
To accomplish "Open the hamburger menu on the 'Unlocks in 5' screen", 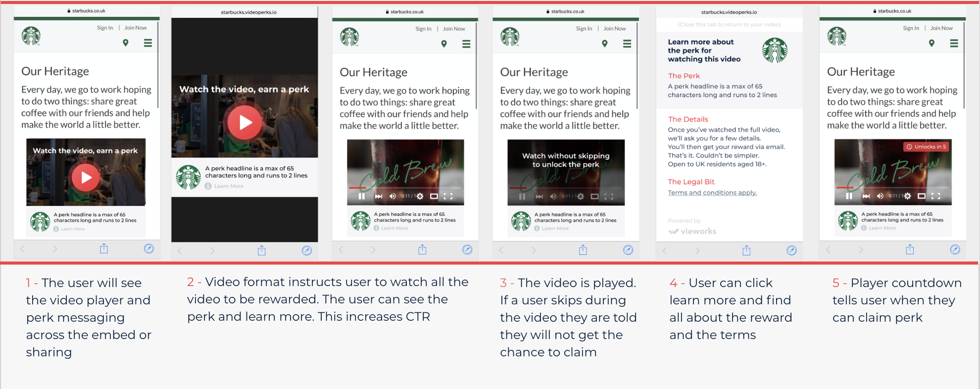I will [x=954, y=44].
